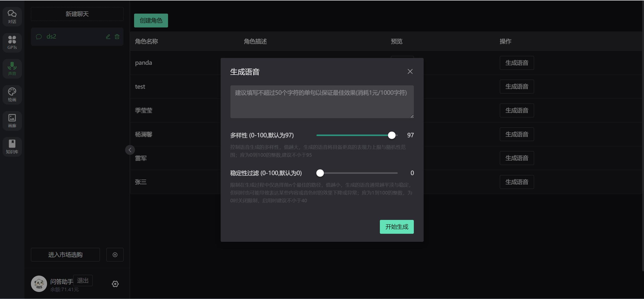
Task: Close the 生成语音 dialog
Action: coord(410,72)
